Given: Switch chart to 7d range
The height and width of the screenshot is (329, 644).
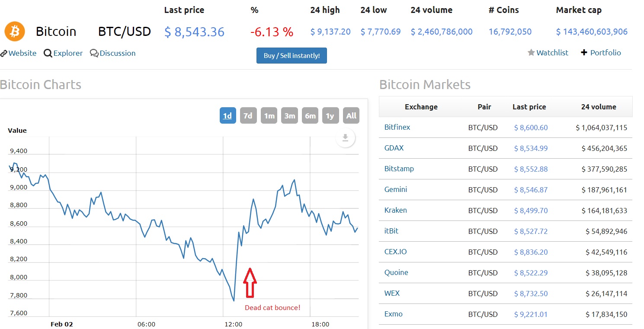Looking at the screenshot, I should tap(248, 115).
